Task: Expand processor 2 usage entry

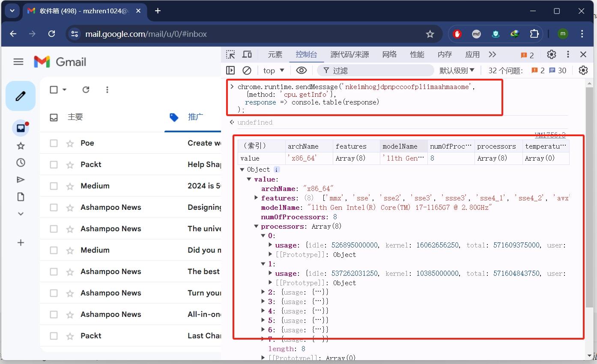Action: 263,292
